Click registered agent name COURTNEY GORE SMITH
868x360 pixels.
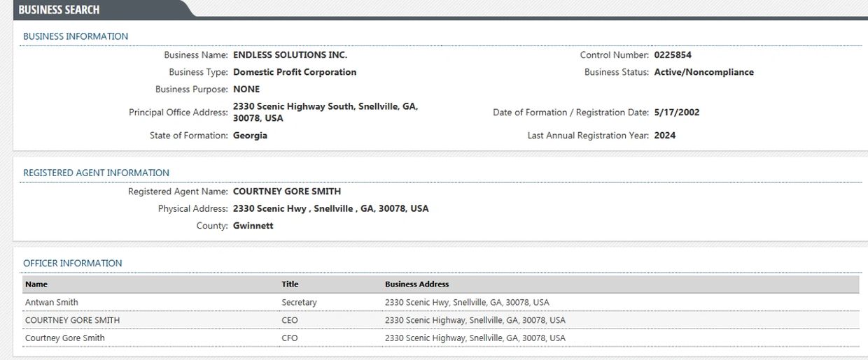(x=287, y=191)
